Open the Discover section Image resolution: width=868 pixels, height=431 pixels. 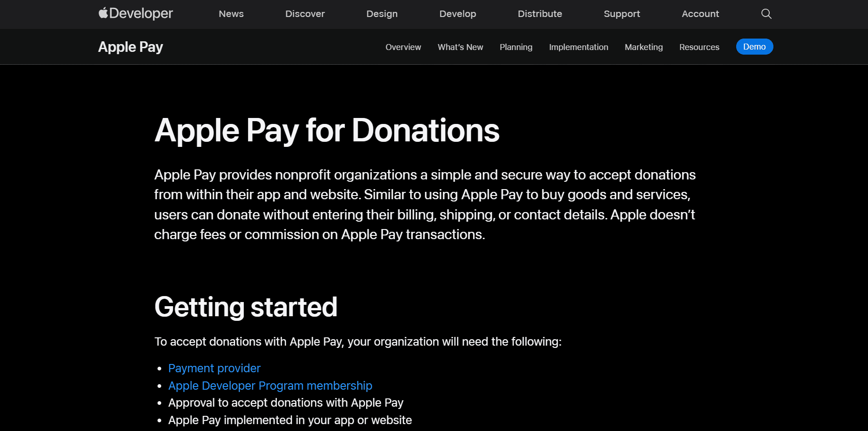coord(304,14)
